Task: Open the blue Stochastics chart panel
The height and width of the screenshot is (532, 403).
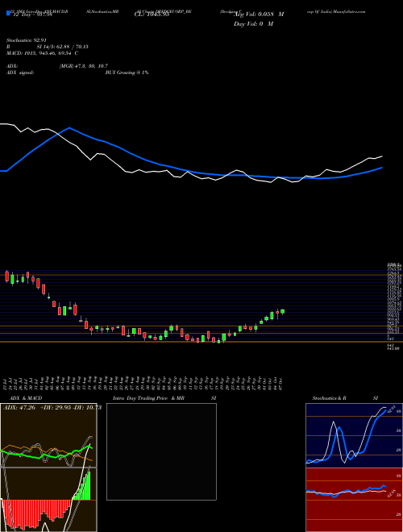Action: pyautogui.click(x=352, y=435)
